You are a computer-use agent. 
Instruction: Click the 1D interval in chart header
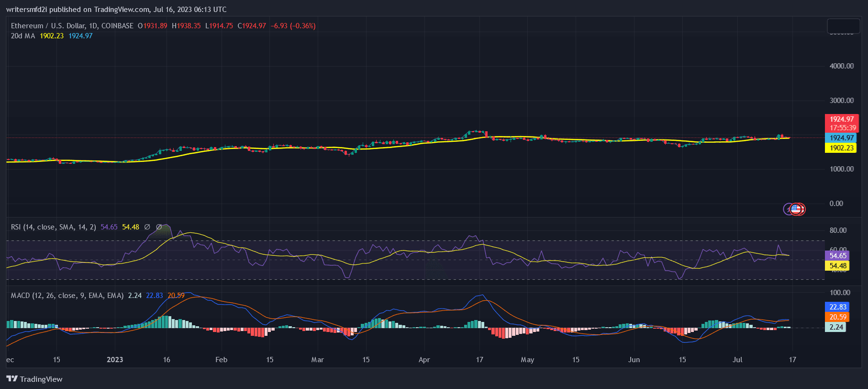[x=93, y=26]
